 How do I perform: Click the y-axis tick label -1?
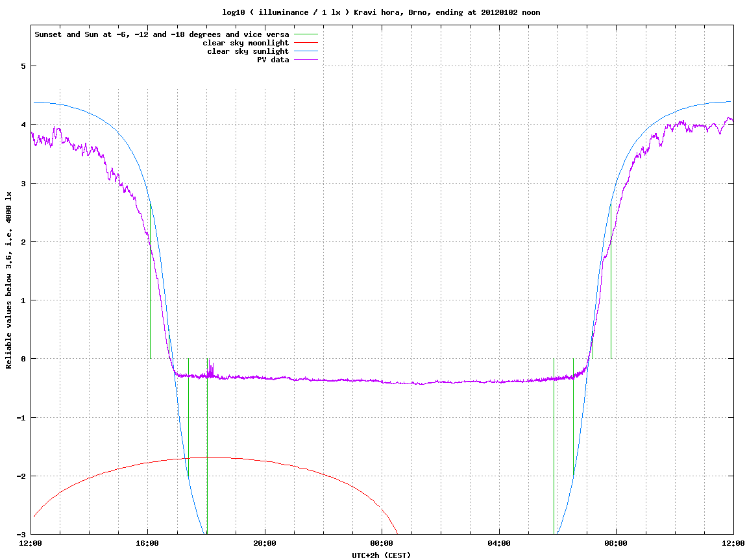pos(21,418)
